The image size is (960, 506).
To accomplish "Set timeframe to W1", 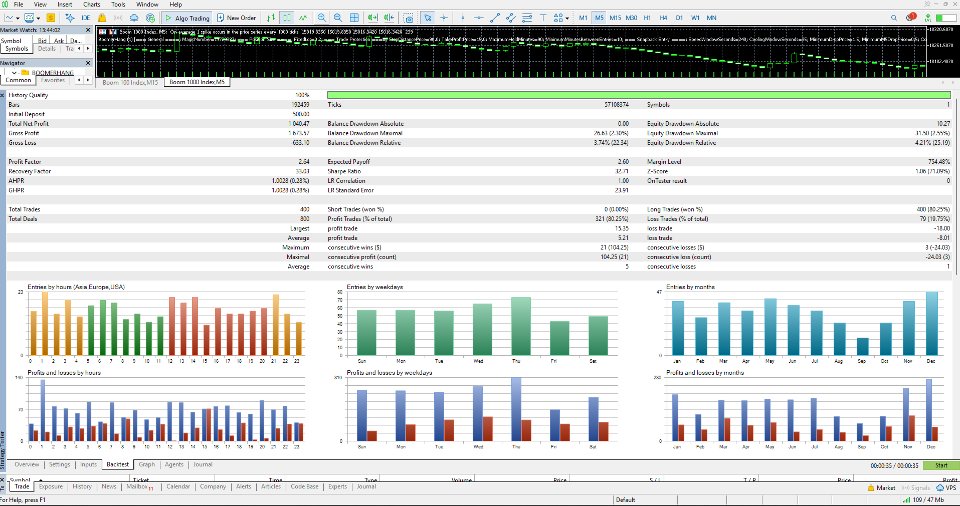I will tap(696, 18).
